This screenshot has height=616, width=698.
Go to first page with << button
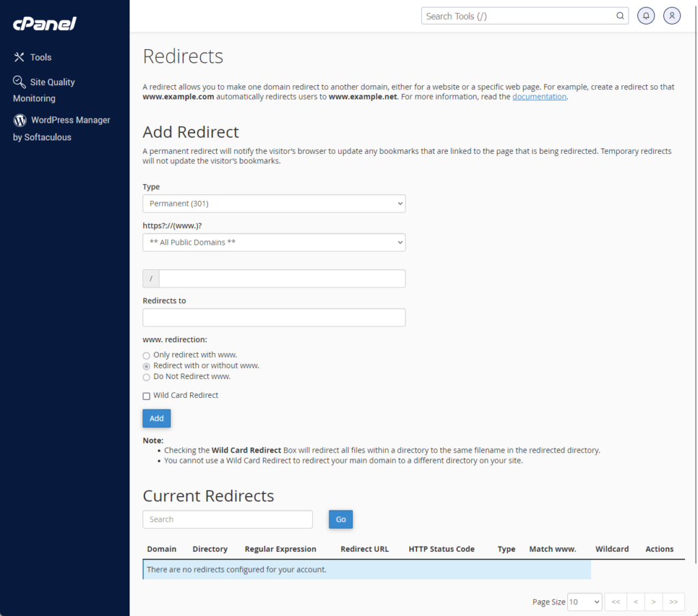[x=616, y=602]
